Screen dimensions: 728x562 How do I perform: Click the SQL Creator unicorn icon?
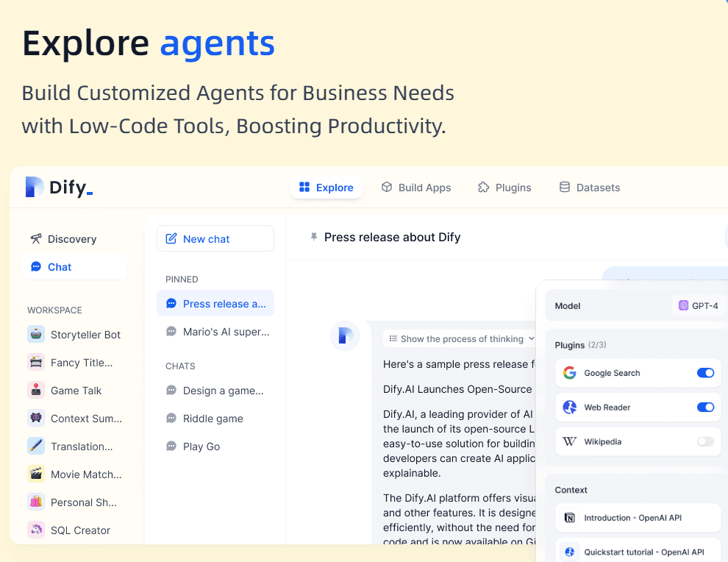(36, 530)
